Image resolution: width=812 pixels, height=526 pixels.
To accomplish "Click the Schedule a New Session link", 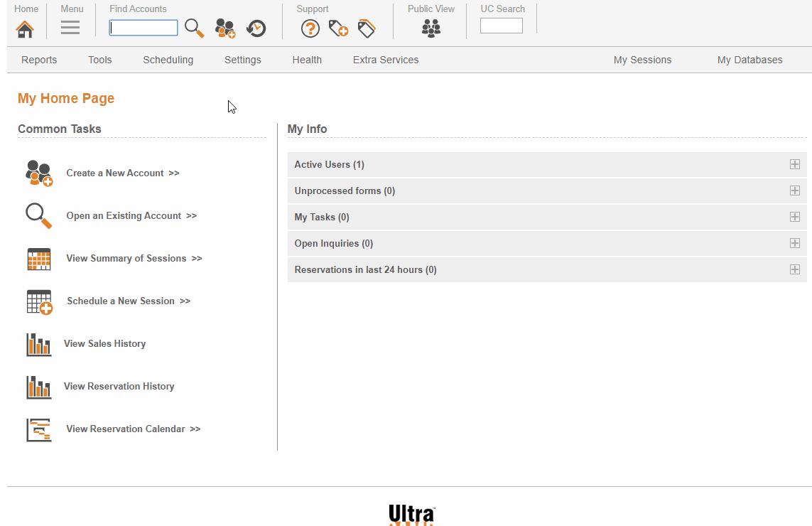I will 129,301.
